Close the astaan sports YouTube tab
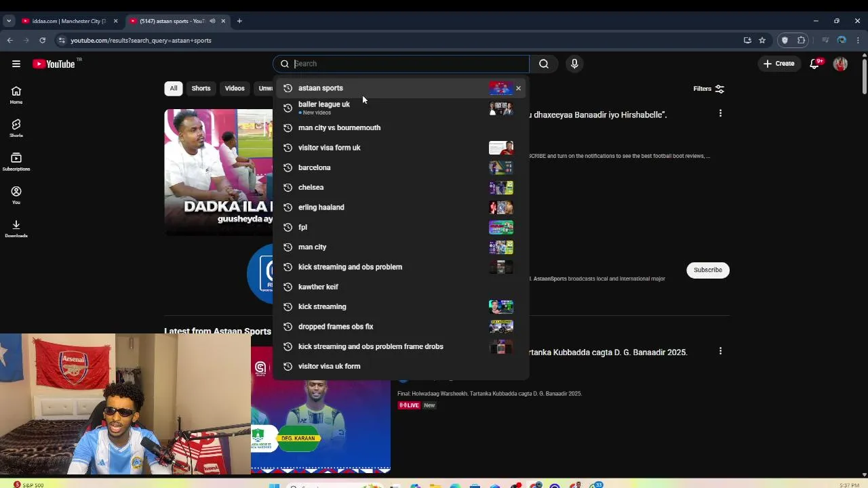 223,21
